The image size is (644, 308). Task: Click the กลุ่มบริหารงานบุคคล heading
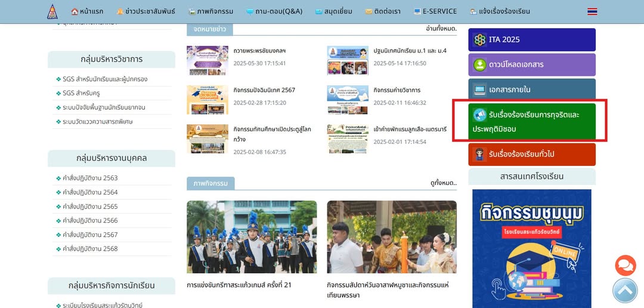(x=112, y=158)
